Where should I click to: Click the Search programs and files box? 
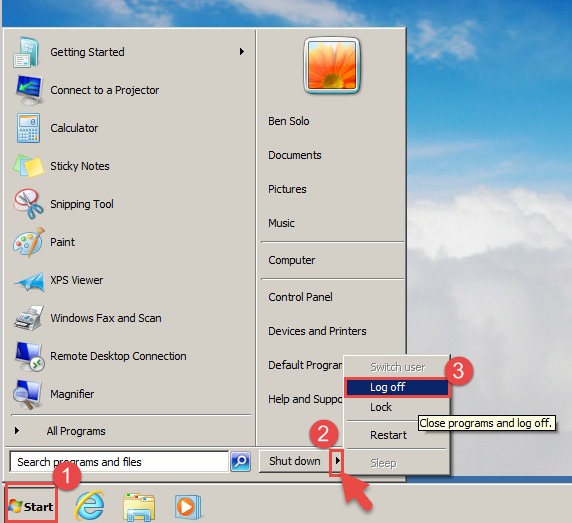[x=119, y=462]
